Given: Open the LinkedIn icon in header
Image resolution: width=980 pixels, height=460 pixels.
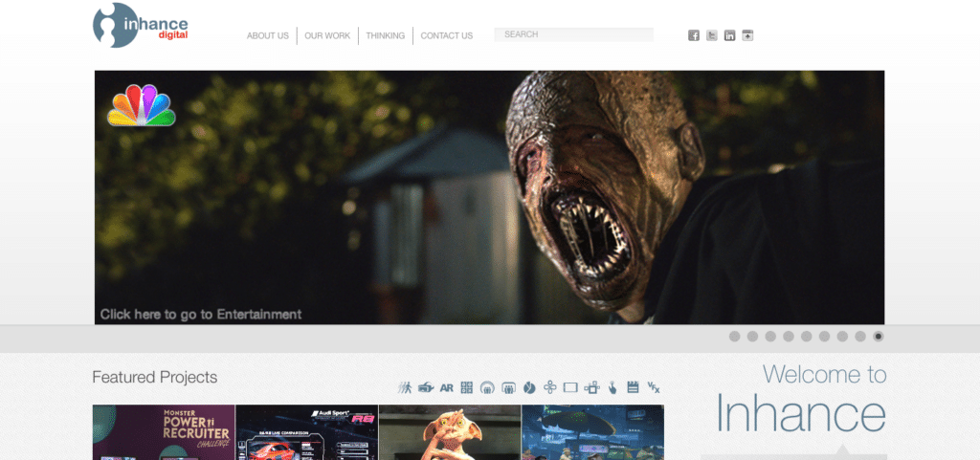Looking at the screenshot, I should pos(729,35).
